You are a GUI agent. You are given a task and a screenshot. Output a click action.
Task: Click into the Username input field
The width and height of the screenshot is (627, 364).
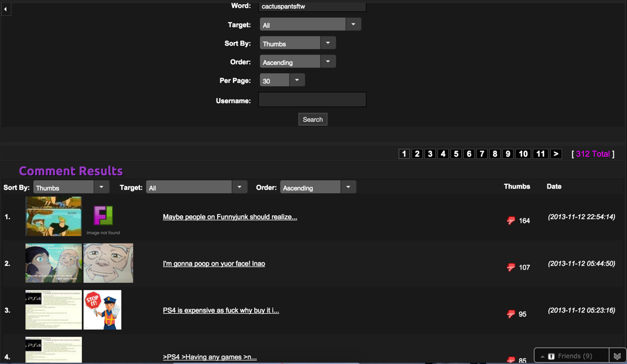(312, 100)
